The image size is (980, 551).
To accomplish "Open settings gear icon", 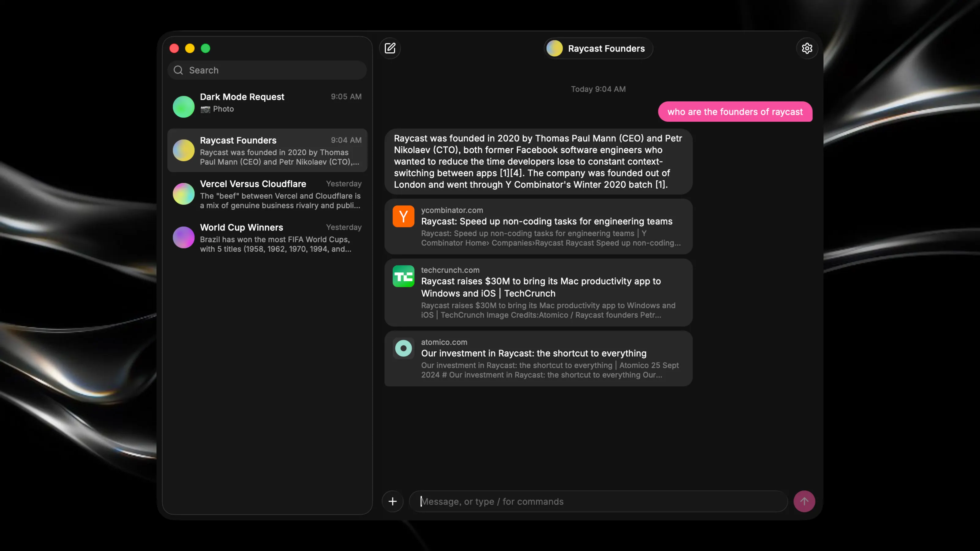I will click(807, 48).
